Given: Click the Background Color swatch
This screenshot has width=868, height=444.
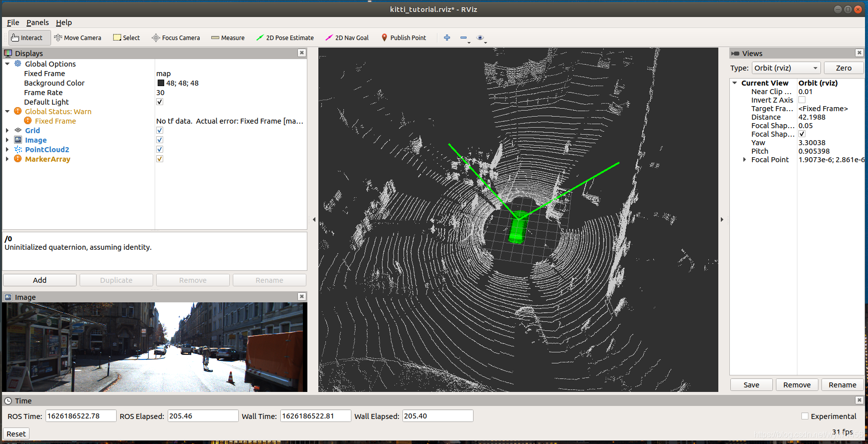Looking at the screenshot, I should click(161, 83).
